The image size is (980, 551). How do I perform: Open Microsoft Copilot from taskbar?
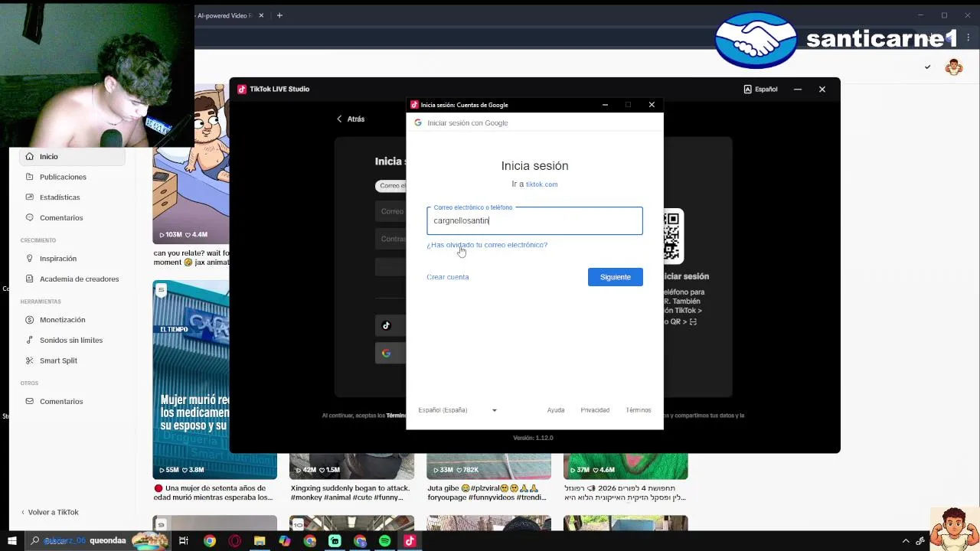pyautogui.click(x=285, y=541)
